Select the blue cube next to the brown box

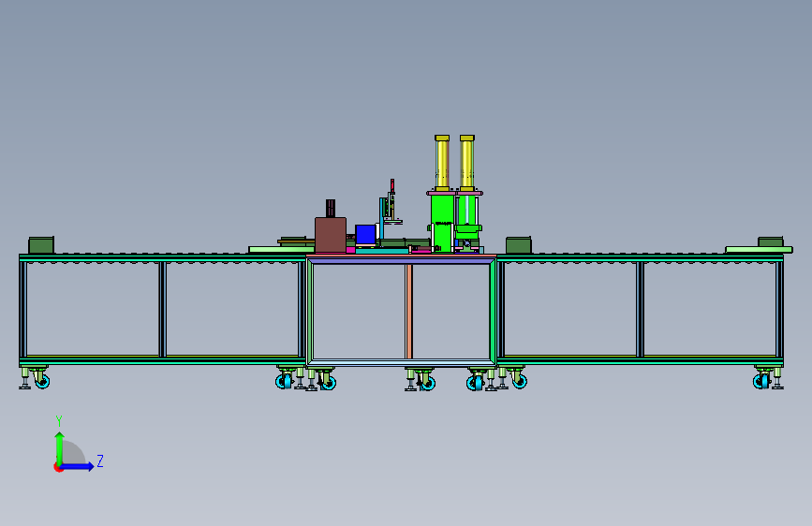(365, 235)
